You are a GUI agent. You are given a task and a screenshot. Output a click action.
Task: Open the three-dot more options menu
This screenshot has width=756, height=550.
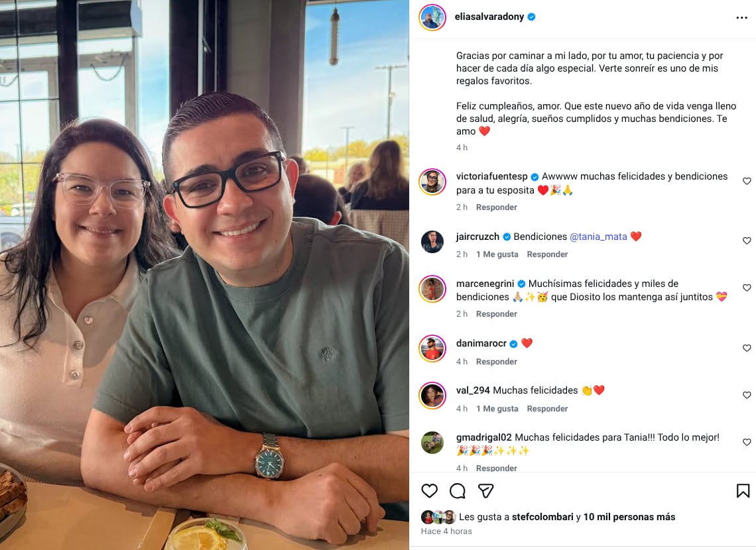[x=741, y=18]
